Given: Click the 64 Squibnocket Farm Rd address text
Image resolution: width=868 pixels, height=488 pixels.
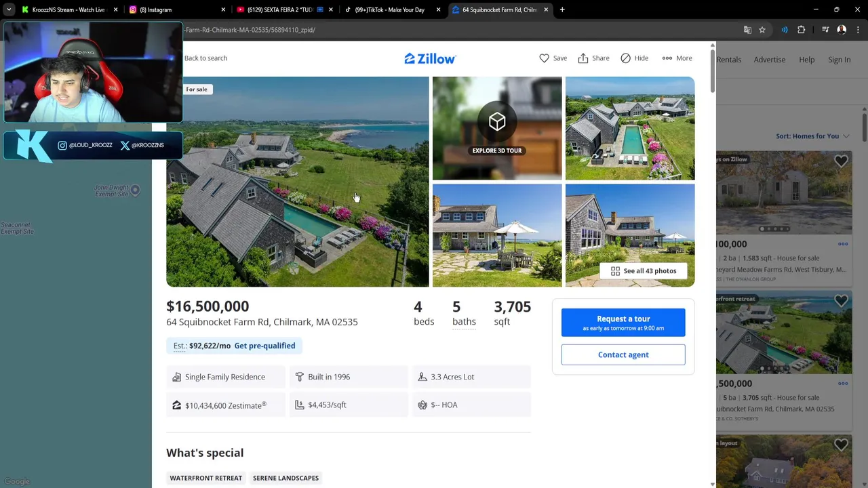Looking at the screenshot, I should pos(262,322).
